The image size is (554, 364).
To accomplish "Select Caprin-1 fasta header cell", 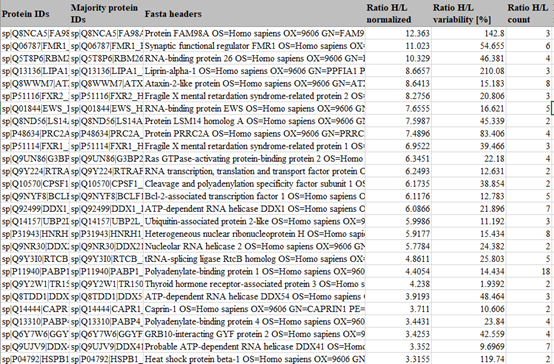I will [254, 309].
